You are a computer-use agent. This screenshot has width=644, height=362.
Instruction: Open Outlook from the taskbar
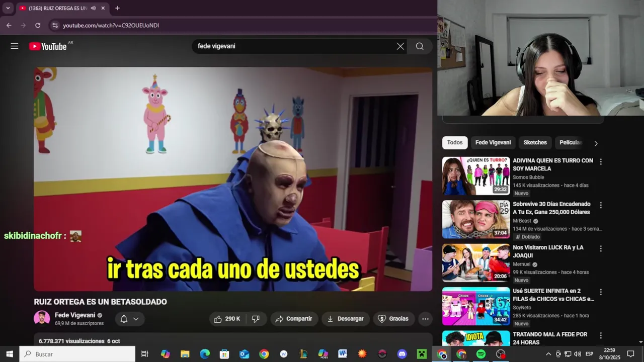pyautogui.click(x=244, y=354)
